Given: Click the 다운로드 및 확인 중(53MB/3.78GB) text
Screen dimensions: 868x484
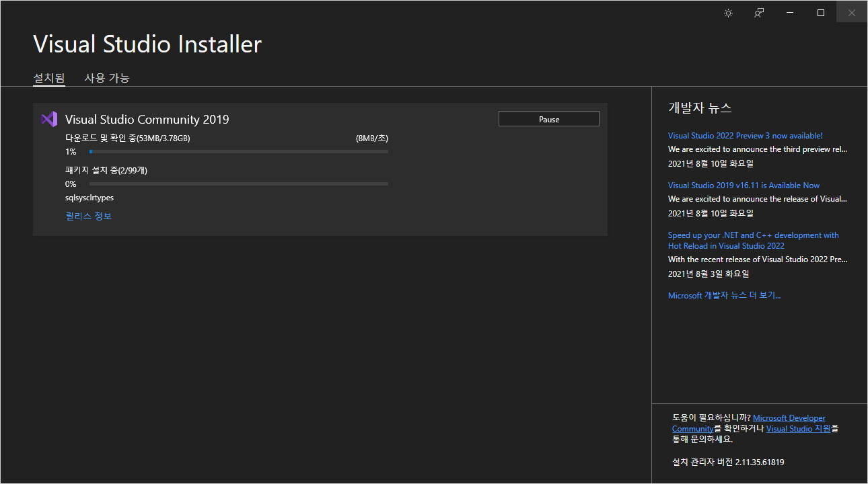Looking at the screenshot, I should [x=128, y=138].
